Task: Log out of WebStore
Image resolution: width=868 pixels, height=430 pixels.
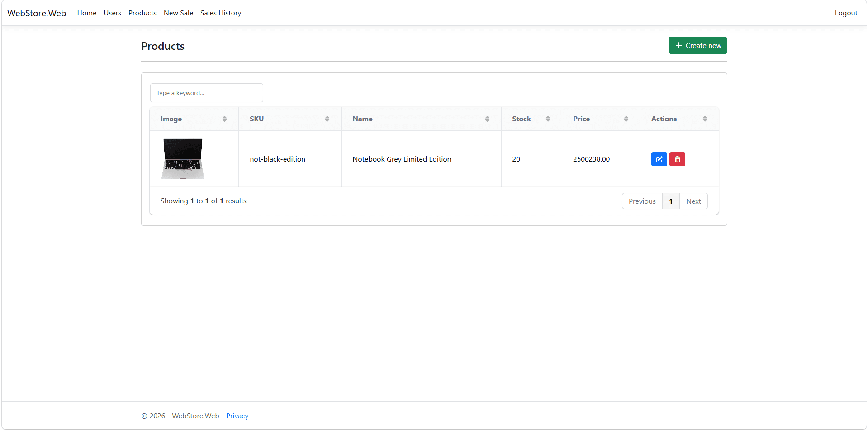Action: (846, 13)
